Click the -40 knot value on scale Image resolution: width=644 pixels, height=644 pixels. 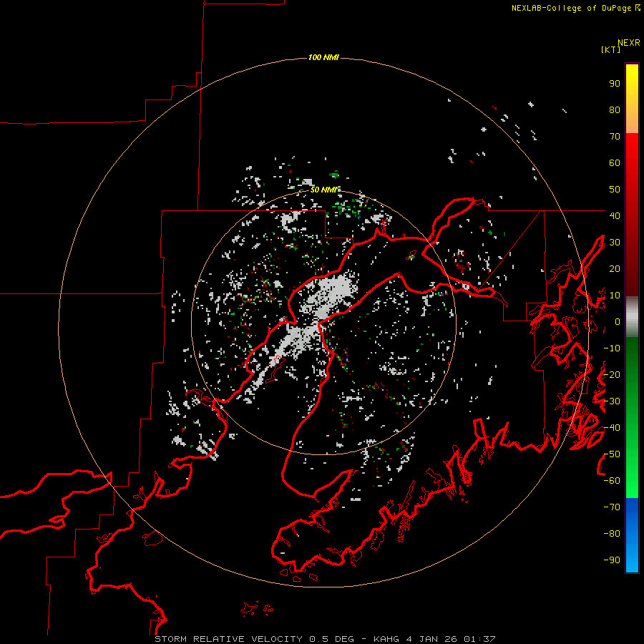(612, 428)
